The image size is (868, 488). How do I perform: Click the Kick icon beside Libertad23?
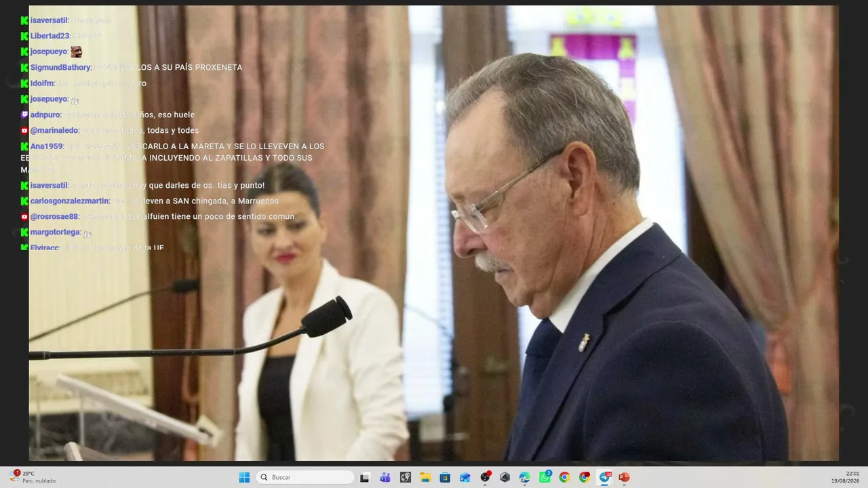tap(24, 36)
